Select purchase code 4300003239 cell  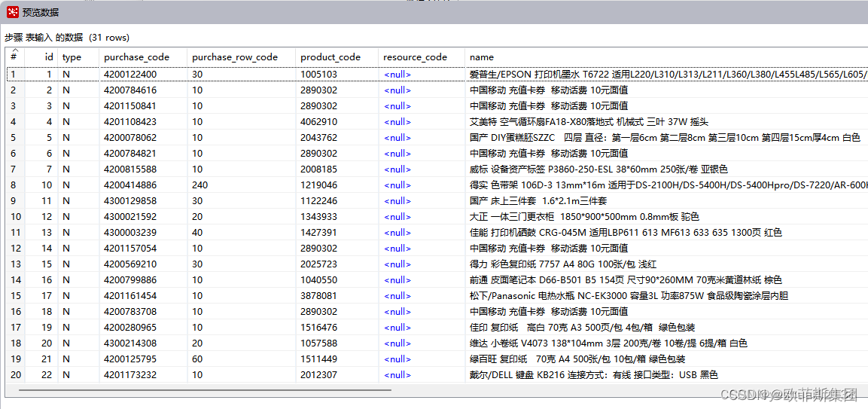tap(143, 232)
